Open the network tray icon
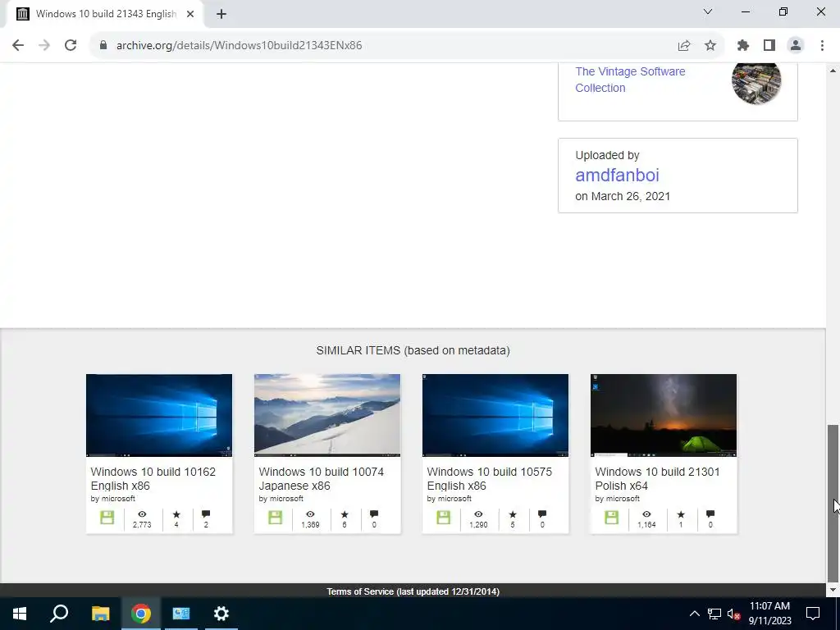This screenshot has width=840, height=630. 714,614
